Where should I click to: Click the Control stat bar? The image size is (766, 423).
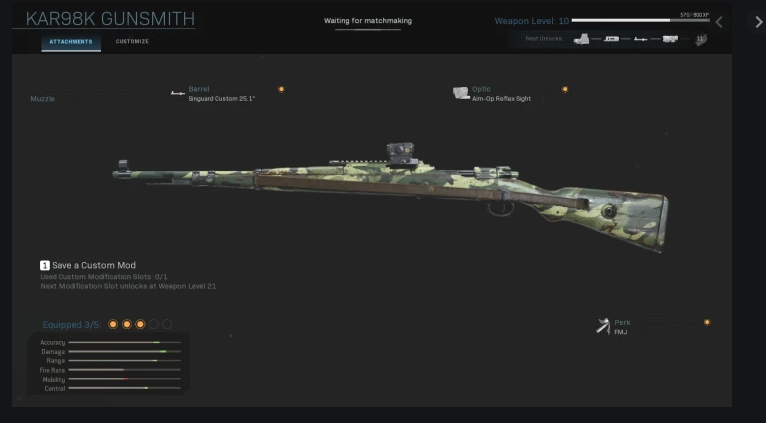(125, 388)
